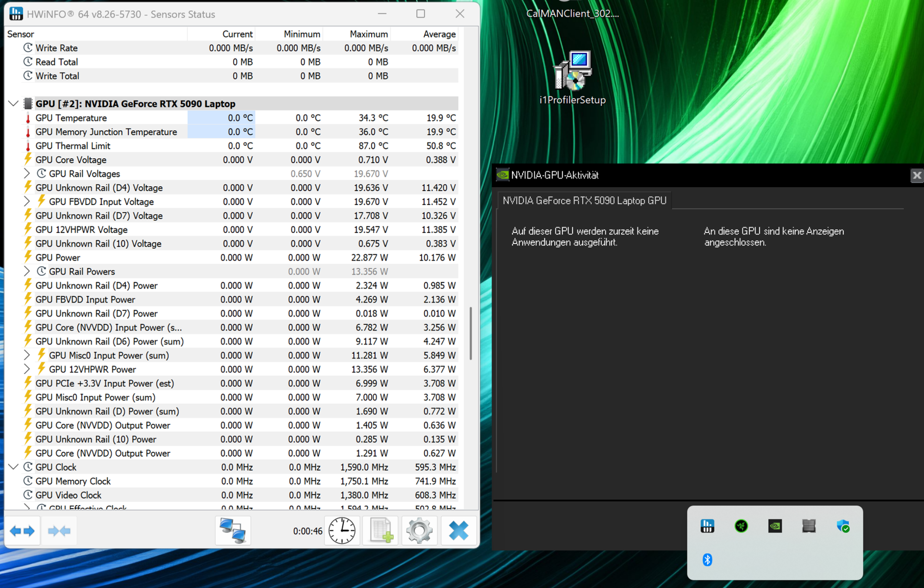924x588 pixels.
Task: Click the HWiNFO sensor list vertical scrollbar thumb
Action: pos(471,334)
